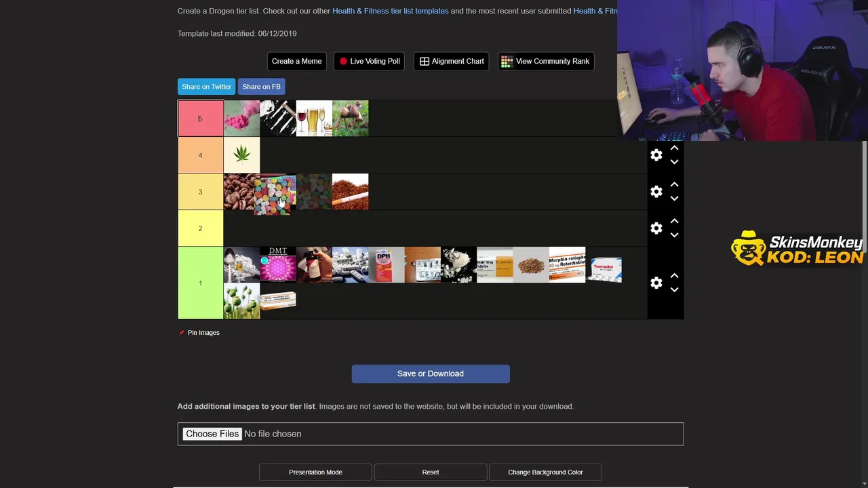This screenshot has width=868, height=488.
Task: Select mushrooms image in tier 5
Action: [351, 119]
